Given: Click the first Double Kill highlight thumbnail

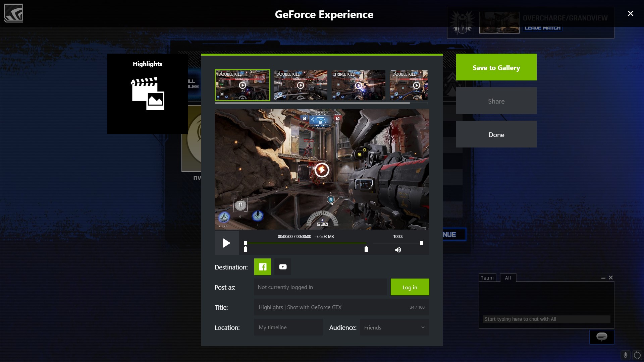Looking at the screenshot, I should click(x=242, y=84).
